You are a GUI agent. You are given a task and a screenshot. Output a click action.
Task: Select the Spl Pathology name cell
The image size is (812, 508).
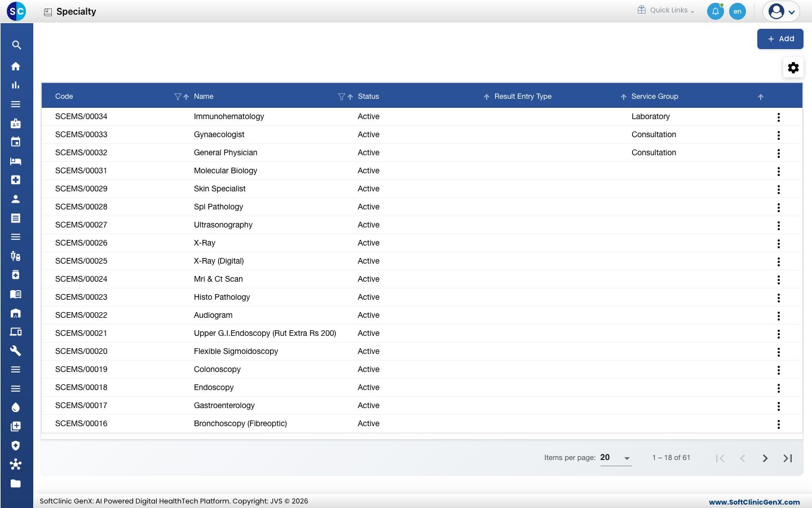pos(218,207)
